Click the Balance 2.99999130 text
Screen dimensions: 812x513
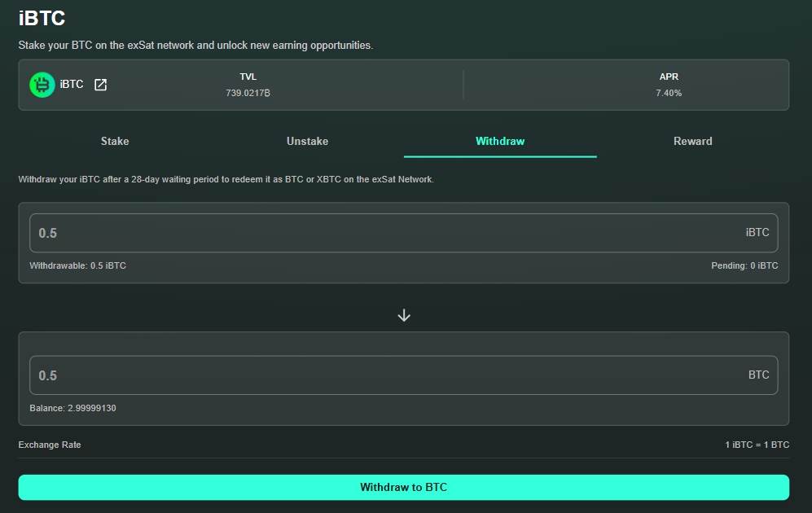tap(73, 408)
